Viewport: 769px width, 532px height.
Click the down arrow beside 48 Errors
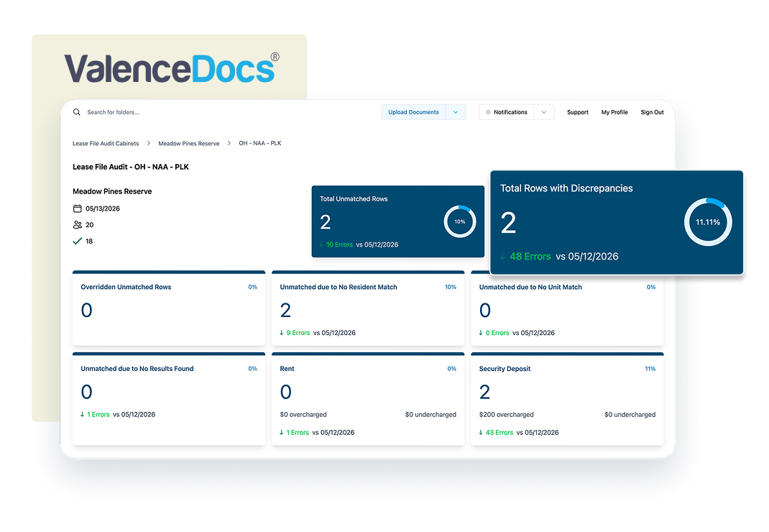coord(502,256)
